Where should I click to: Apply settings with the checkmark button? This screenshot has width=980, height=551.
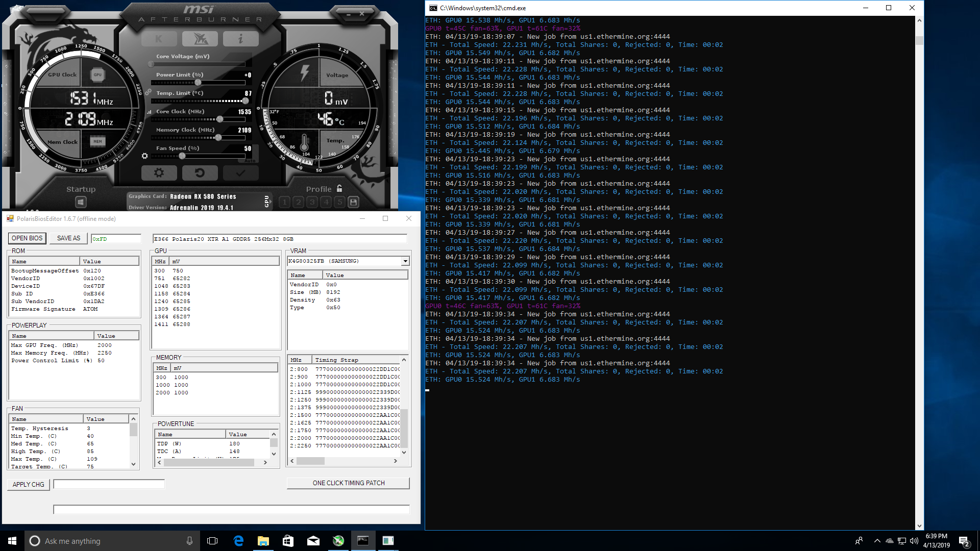(240, 173)
